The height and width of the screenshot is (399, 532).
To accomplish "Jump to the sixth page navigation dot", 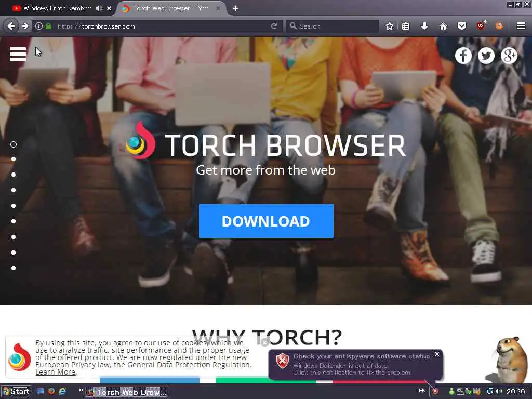I will tap(14, 221).
